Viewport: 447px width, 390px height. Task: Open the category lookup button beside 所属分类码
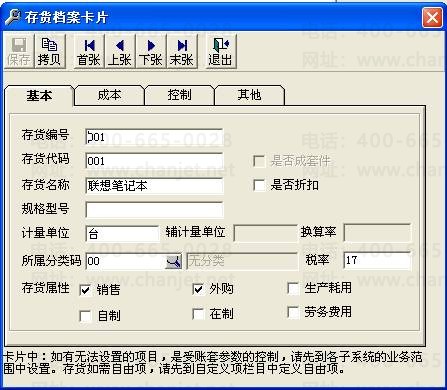174,261
